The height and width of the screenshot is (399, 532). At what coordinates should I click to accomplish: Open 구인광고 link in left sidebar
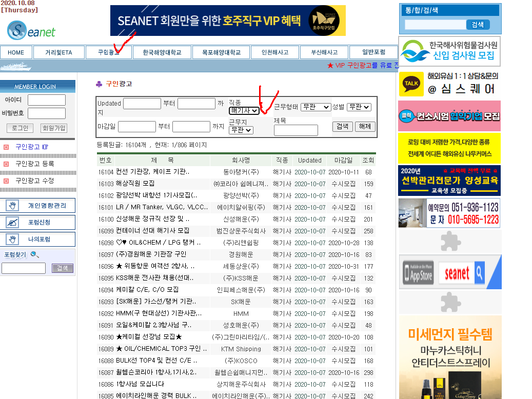click(28, 147)
